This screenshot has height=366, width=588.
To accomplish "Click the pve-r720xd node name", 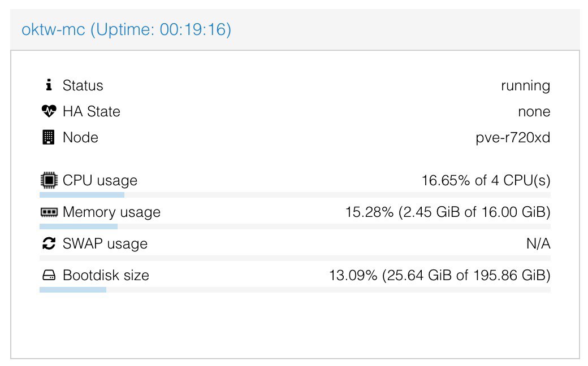I will pos(513,137).
